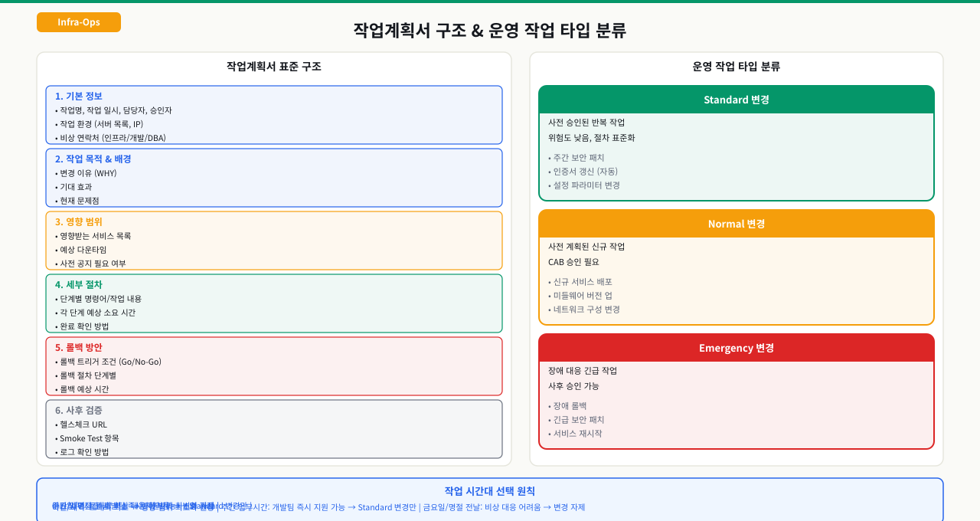The image size is (980, 521).
Task: Click the line 비상 연락처 (인프라/개발/DBA)
Action: (110, 138)
